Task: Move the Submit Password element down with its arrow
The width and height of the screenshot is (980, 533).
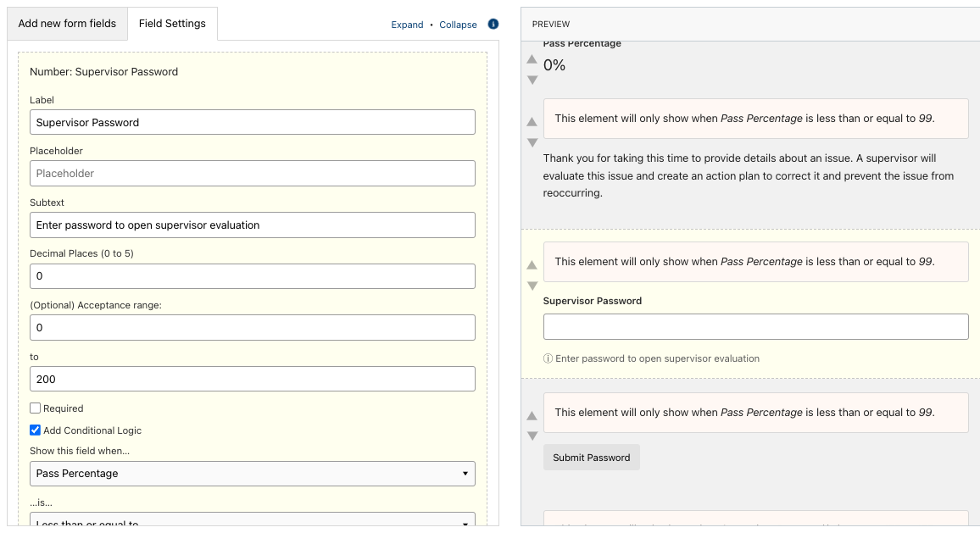Action: click(532, 436)
